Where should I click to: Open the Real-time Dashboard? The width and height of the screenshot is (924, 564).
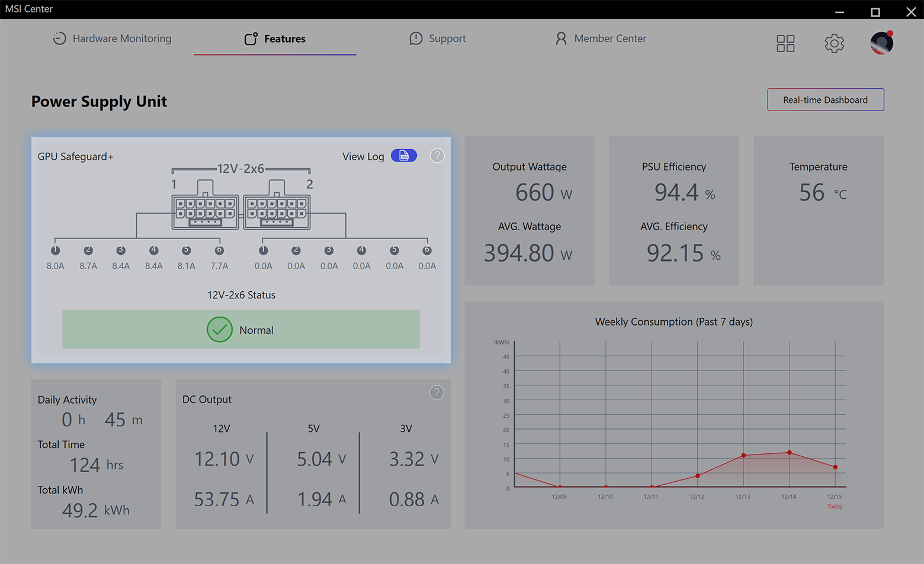tap(825, 99)
